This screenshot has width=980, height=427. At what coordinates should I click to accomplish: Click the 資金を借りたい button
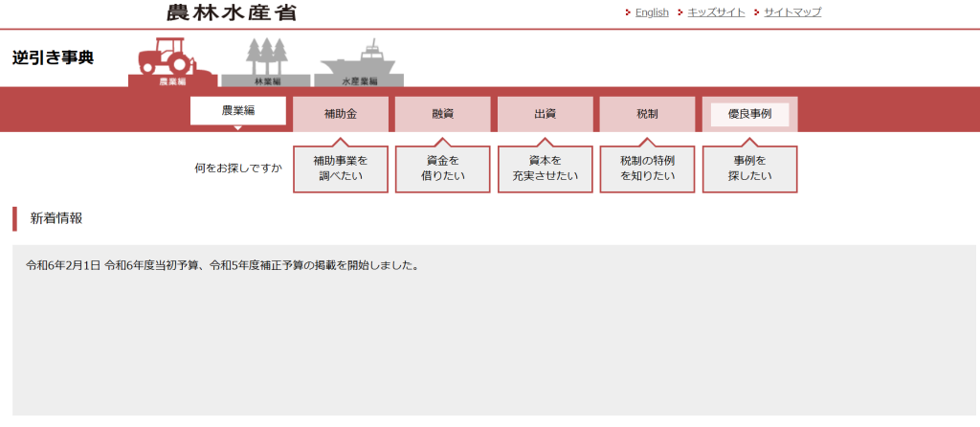(x=442, y=169)
